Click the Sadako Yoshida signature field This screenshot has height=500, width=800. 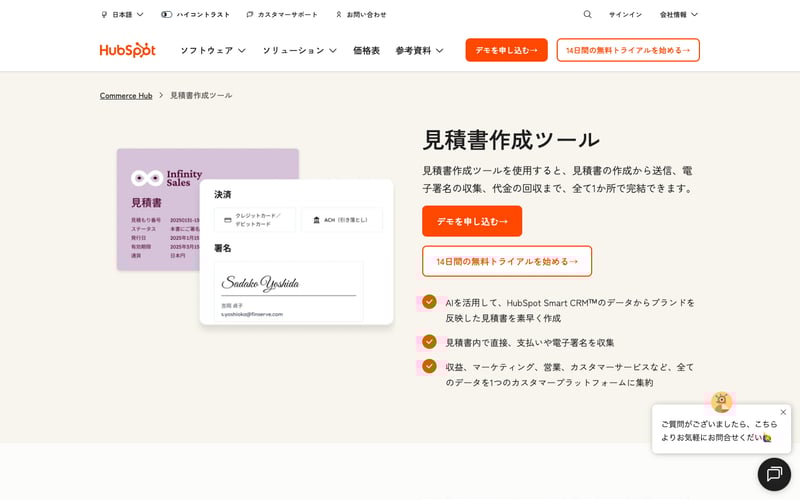(x=289, y=291)
